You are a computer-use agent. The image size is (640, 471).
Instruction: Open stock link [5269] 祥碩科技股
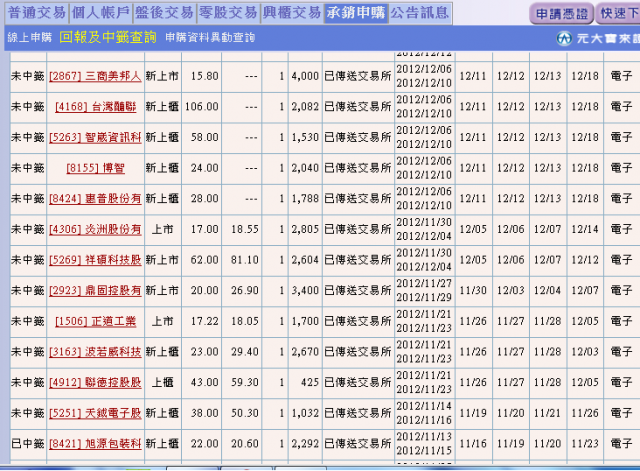95,260
